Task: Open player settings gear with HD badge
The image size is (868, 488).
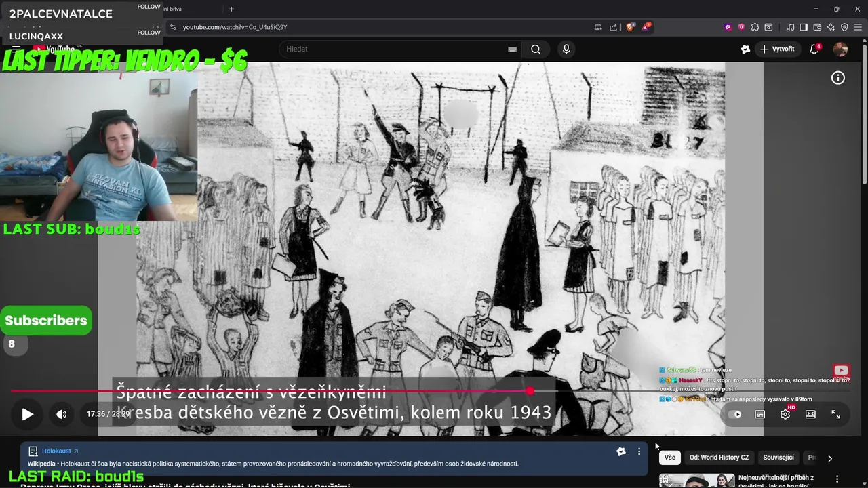Action: [785, 414]
